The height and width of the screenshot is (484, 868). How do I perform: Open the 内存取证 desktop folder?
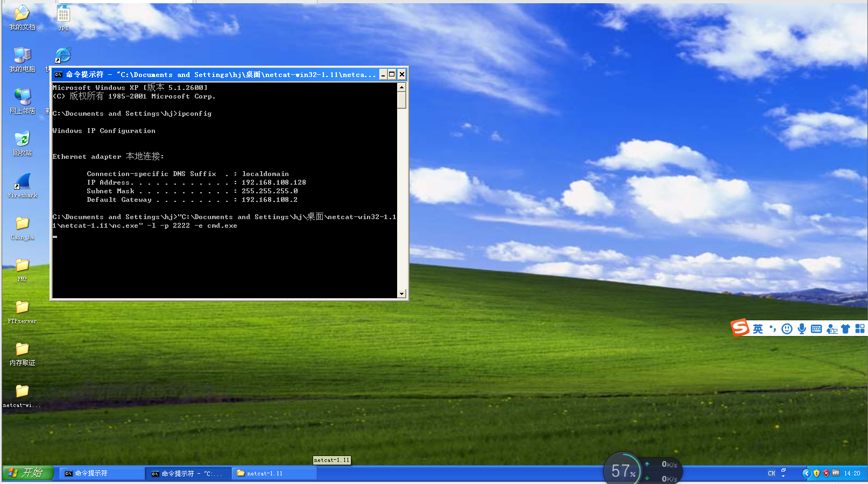[x=22, y=353]
